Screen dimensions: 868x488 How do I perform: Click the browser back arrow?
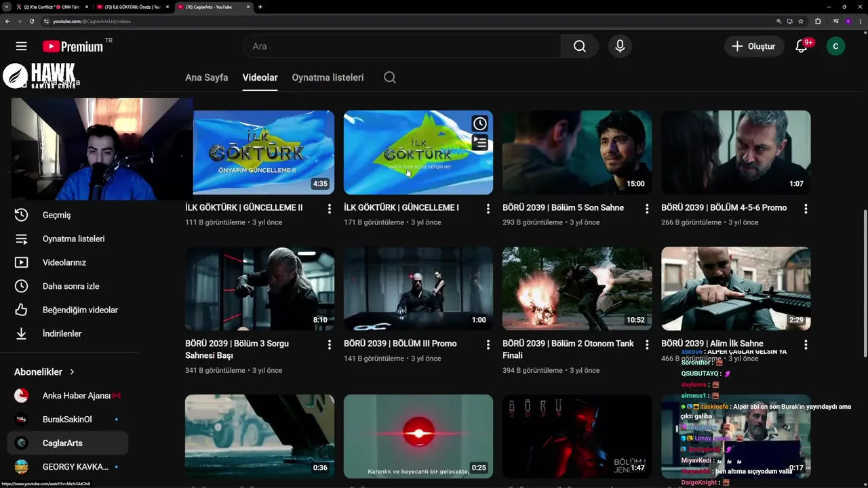7,21
